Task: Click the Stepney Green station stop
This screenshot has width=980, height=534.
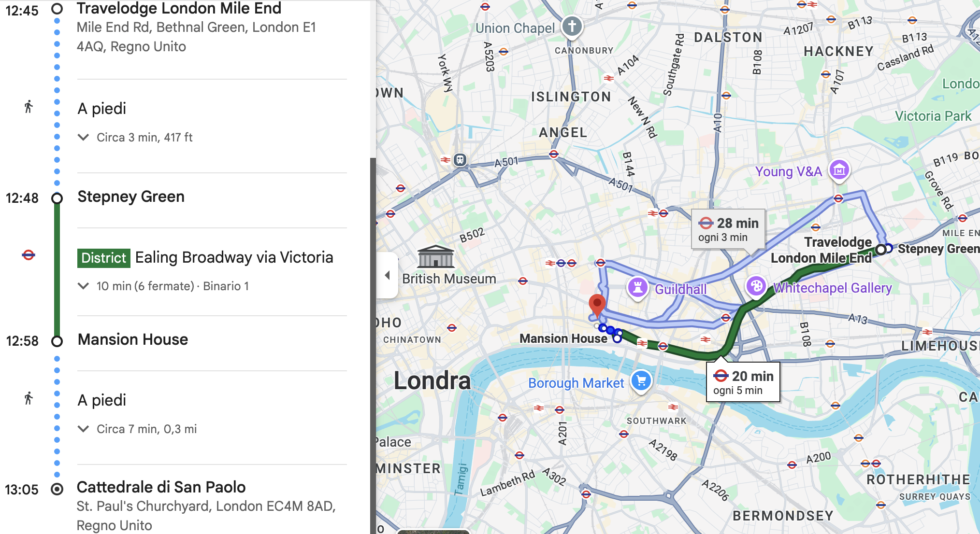Action: point(131,197)
